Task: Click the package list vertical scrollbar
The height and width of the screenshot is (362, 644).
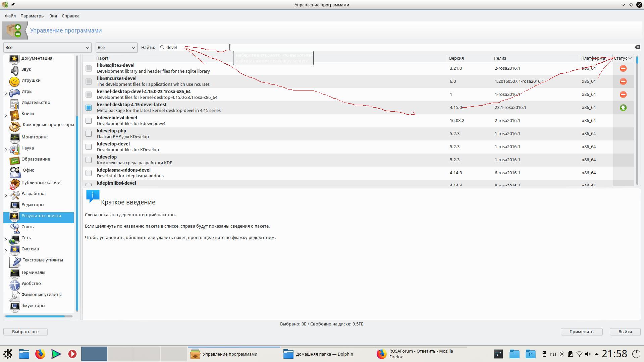Action: 637,121
